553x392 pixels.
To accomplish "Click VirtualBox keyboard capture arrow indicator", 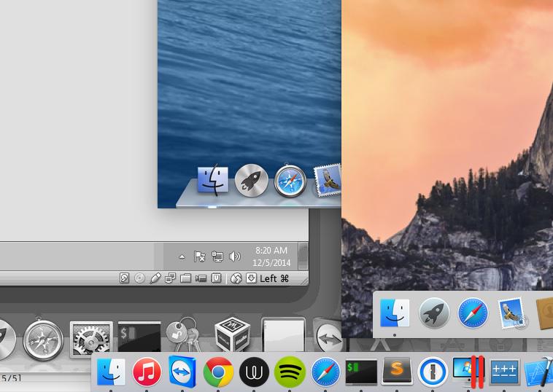I will 251,278.
